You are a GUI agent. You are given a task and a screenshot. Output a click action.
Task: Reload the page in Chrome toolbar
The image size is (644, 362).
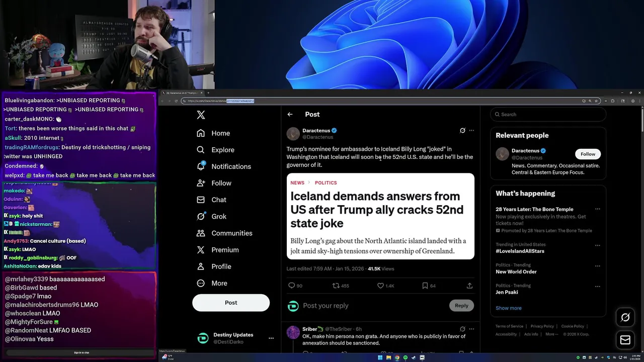[176, 101]
